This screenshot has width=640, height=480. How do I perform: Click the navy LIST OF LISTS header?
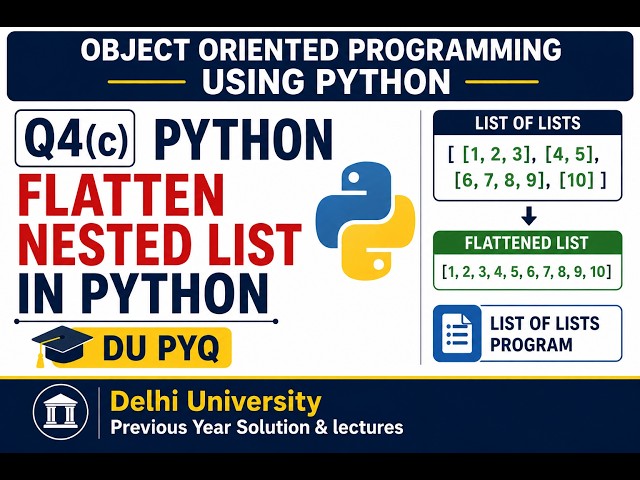(527, 123)
